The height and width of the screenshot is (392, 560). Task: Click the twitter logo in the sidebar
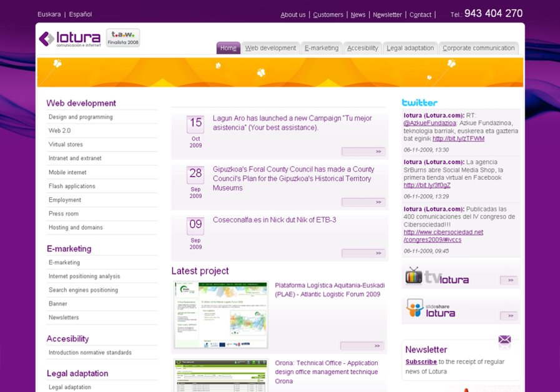click(x=420, y=102)
